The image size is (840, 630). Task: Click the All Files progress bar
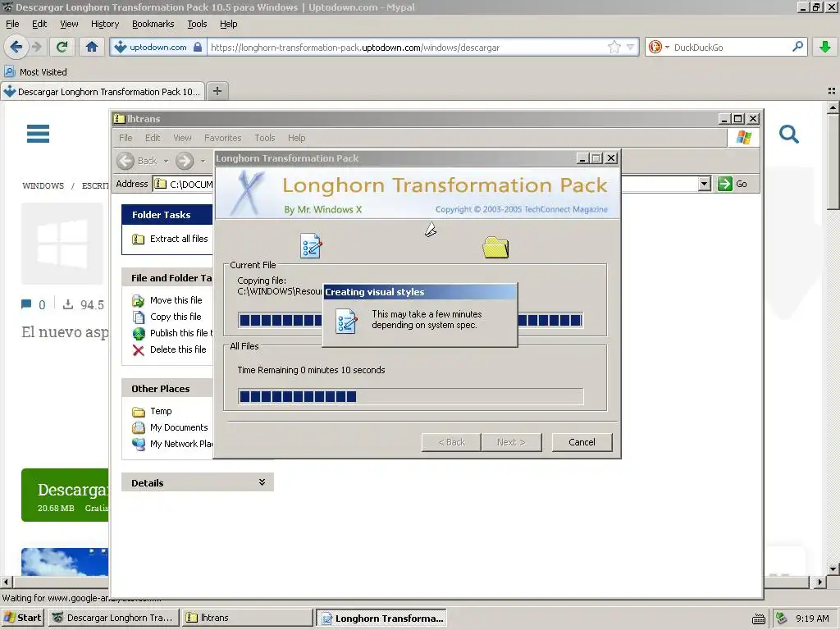click(x=411, y=396)
